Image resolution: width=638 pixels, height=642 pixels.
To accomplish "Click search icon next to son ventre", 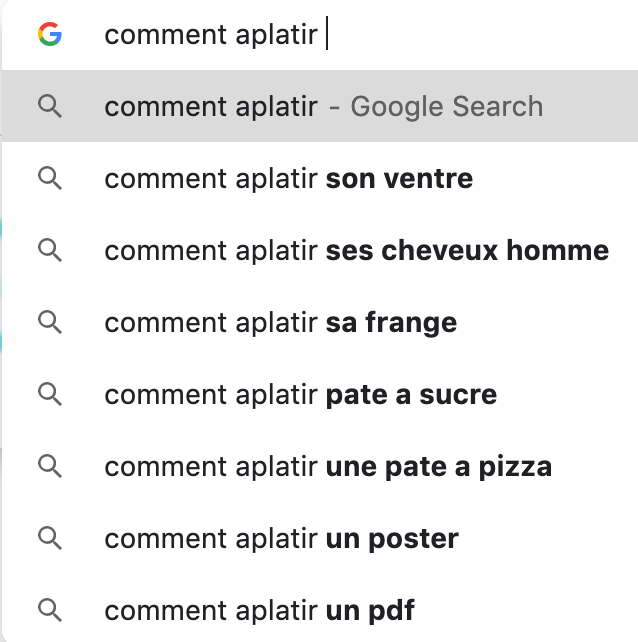I will coord(50,179).
